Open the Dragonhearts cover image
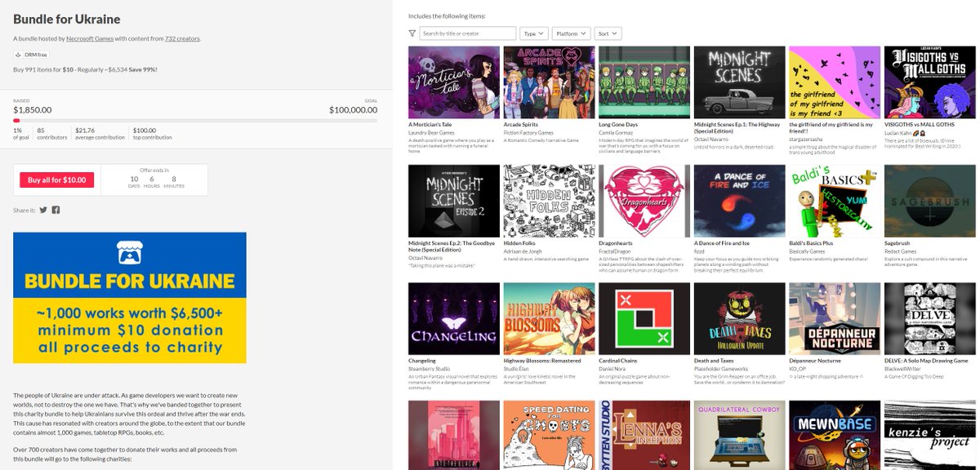This screenshot has height=470, width=980. pyautogui.click(x=644, y=201)
